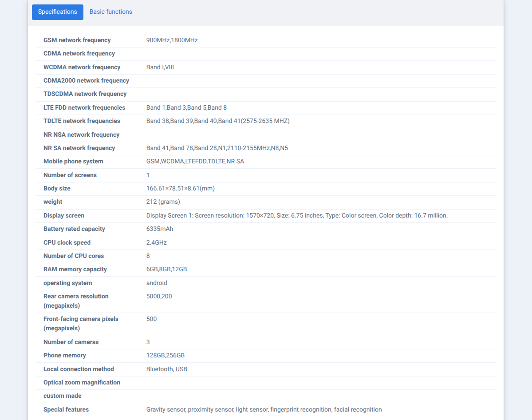
Task: Switch to the Basic functions tab
Action: coord(111,12)
